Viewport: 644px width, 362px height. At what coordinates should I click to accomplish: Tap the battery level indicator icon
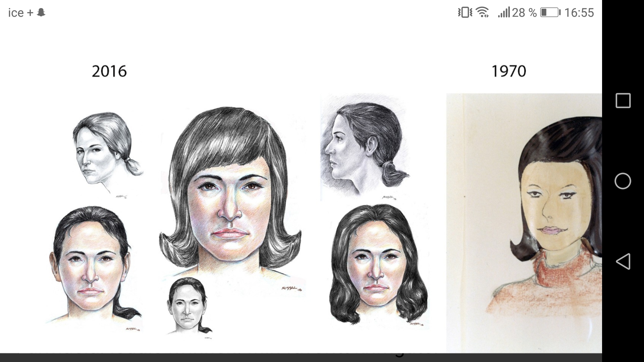[x=550, y=13]
